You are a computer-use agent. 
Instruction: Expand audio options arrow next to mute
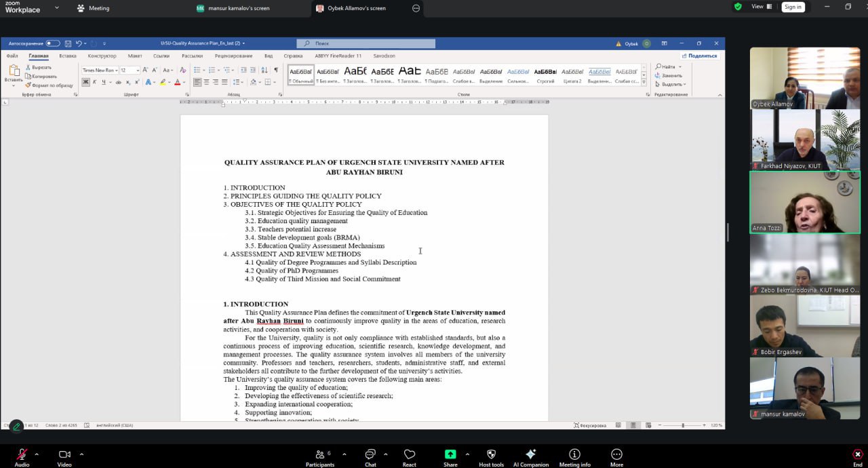coord(37,454)
